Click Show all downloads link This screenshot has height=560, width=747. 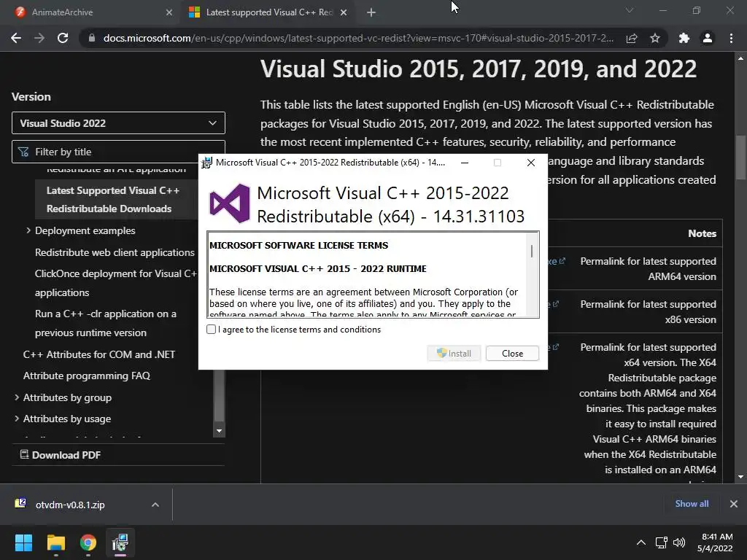pyautogui.click(x=692, y=503)
